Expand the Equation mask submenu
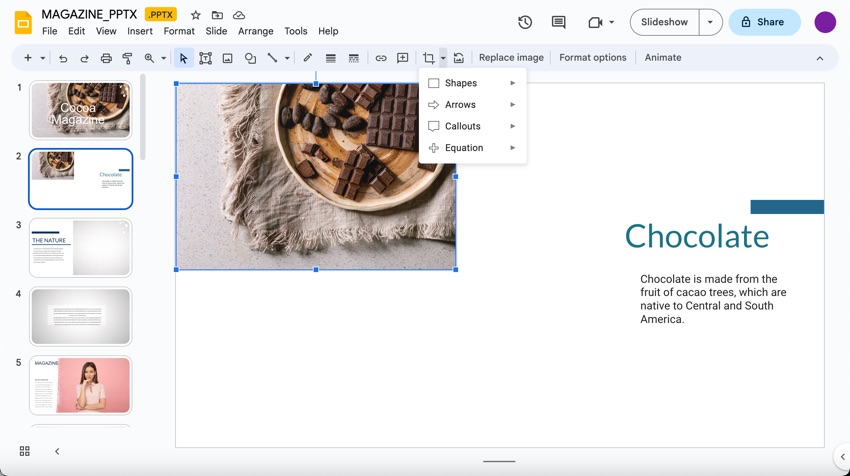The height and width of the screenshot is (476, 850). click(x=472, y=147)
